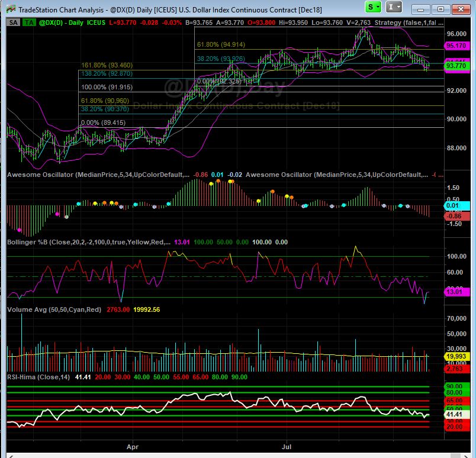Toggle the green TA indicator
476x458 pixels.
(28, 21)
